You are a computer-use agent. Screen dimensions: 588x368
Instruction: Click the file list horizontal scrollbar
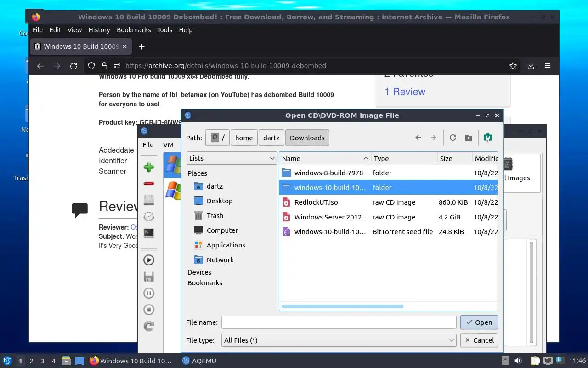(342, 306)
